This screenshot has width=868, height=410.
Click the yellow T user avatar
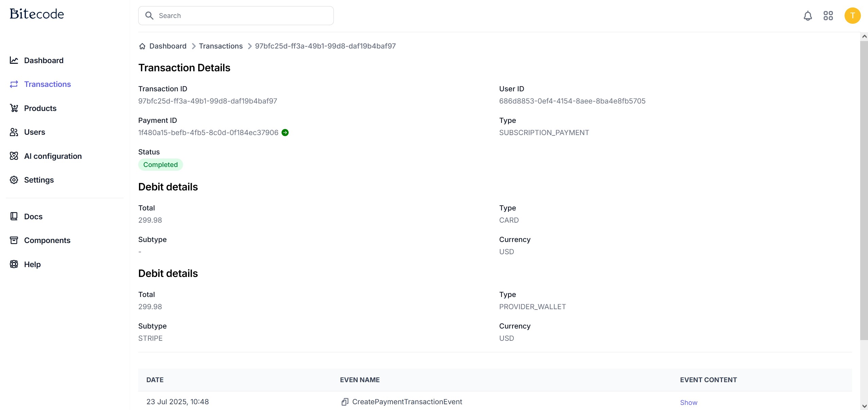click(x=852, y=16)
